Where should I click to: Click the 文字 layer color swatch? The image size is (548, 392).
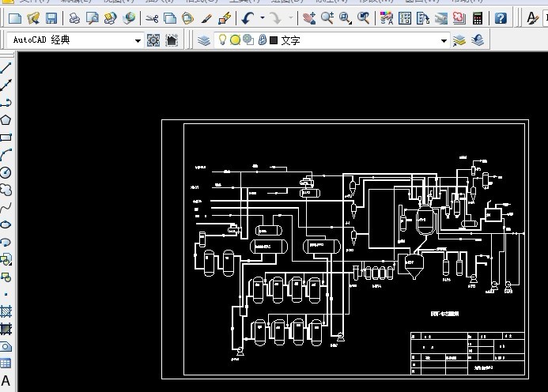pyautogui.click(x=273, y=40)
